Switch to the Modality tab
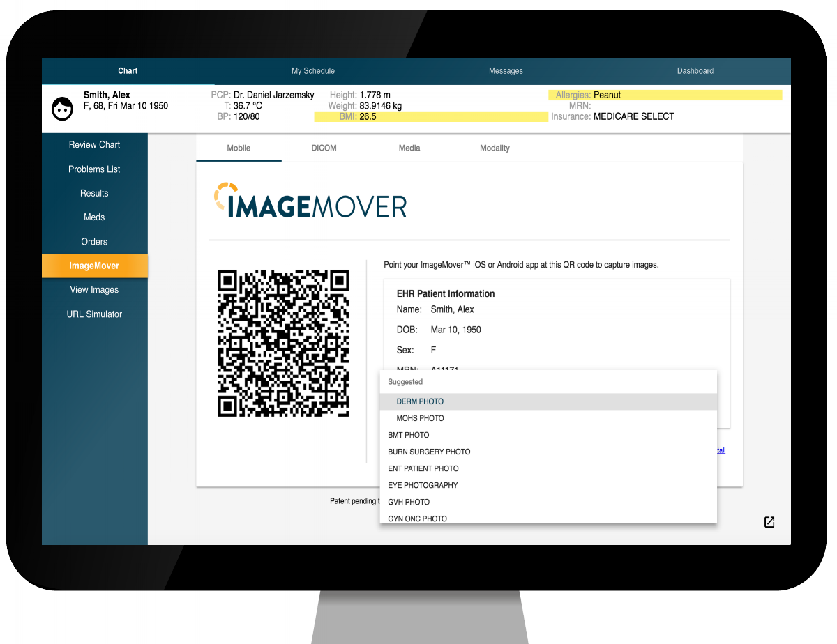The image size is (837, 644). tap(495, 148)
